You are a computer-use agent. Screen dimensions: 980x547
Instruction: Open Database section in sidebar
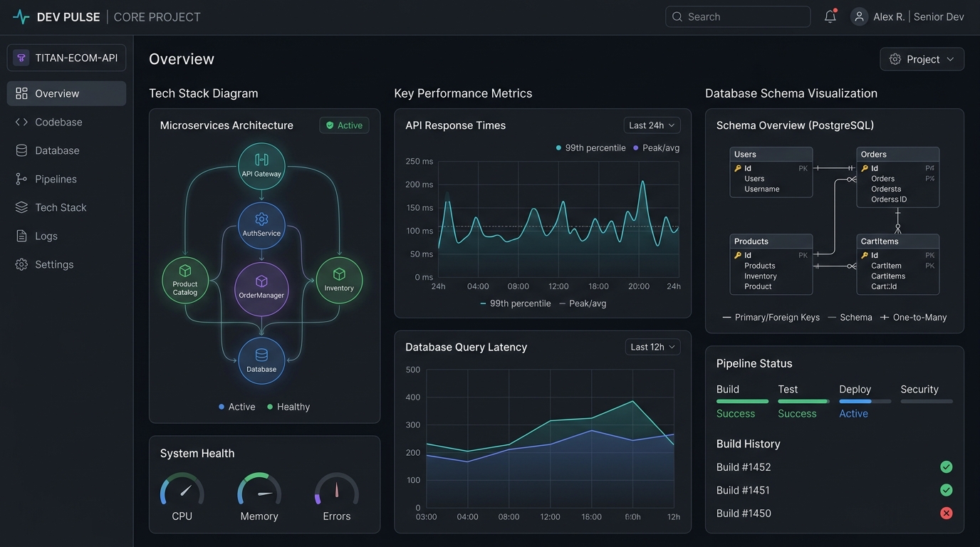[x=66, y=150]
